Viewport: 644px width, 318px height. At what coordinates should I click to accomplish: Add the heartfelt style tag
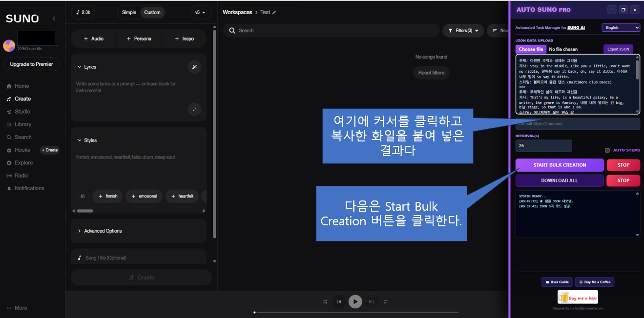pos(182,196)
